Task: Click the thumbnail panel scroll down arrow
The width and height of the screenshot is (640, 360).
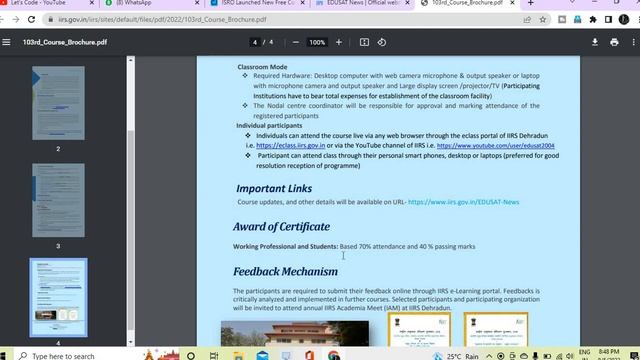Action: (x=131, y=342)
